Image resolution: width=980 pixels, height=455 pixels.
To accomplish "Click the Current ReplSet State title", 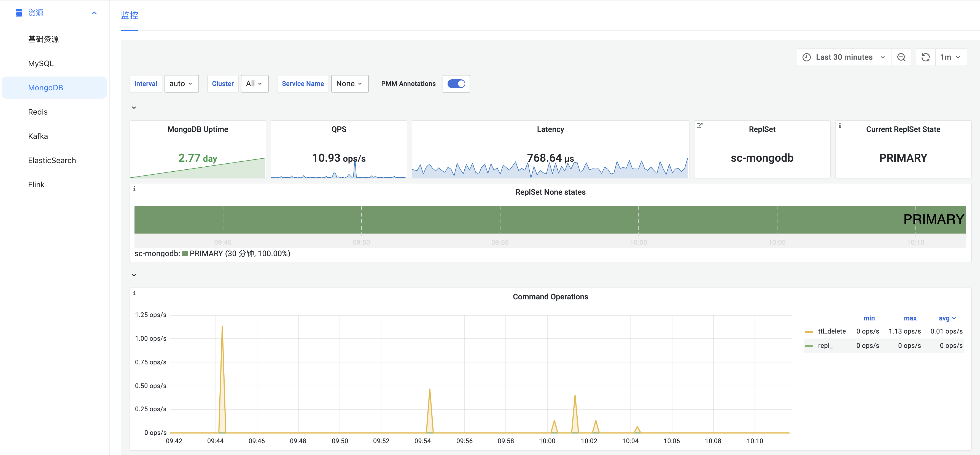I will click(903, 129).
